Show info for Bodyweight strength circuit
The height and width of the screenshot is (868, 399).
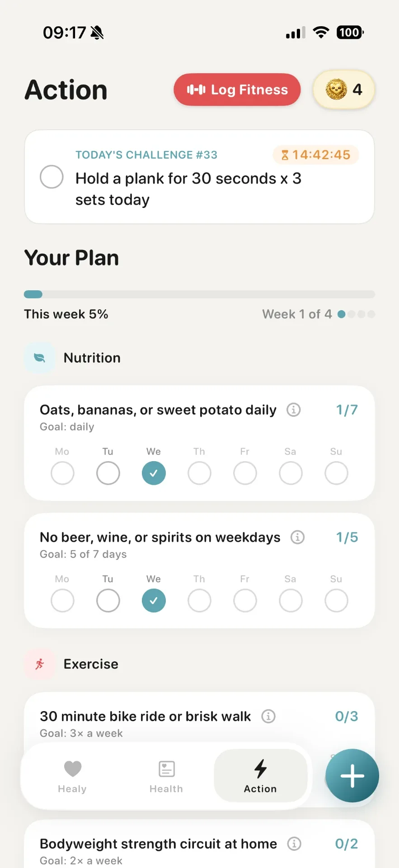tap(294, 844)
